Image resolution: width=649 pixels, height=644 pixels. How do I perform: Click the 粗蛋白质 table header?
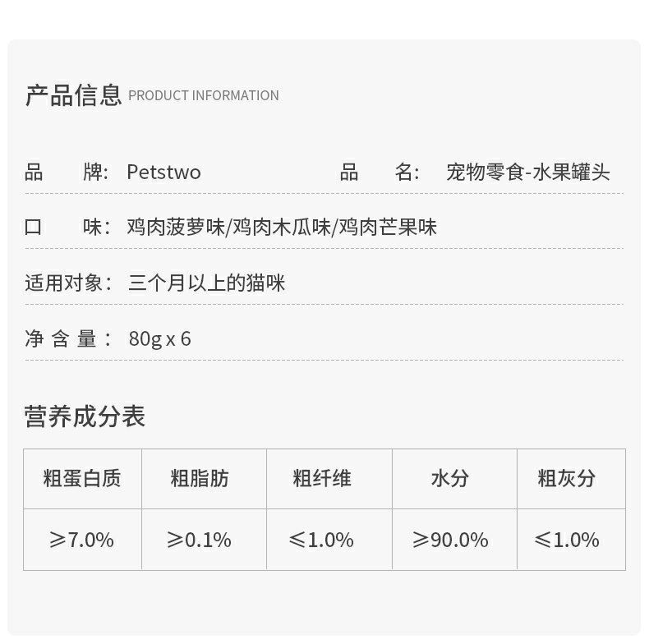click(x=82, y=479)
